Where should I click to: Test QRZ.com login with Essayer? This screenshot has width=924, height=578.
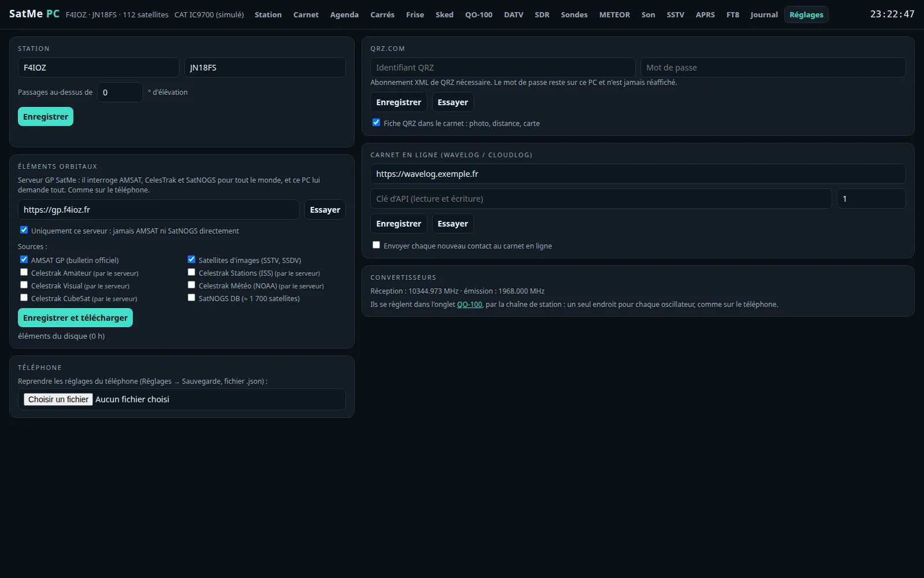pos(453,102)
